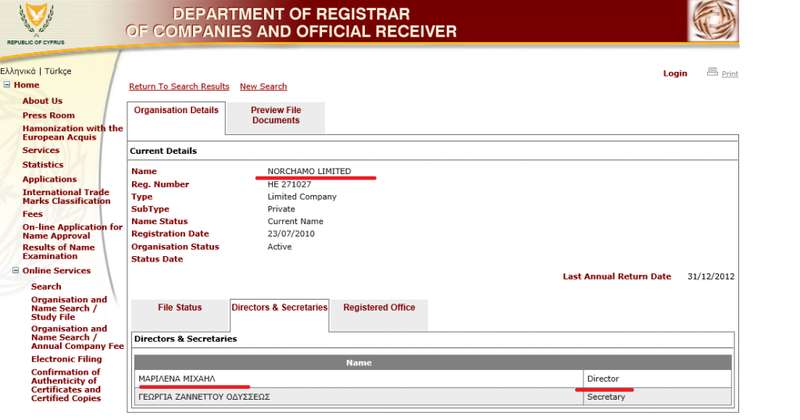This screenshot has width=800, height=420.
Task: Open the Registered Office tab
Action: point(379,308)
